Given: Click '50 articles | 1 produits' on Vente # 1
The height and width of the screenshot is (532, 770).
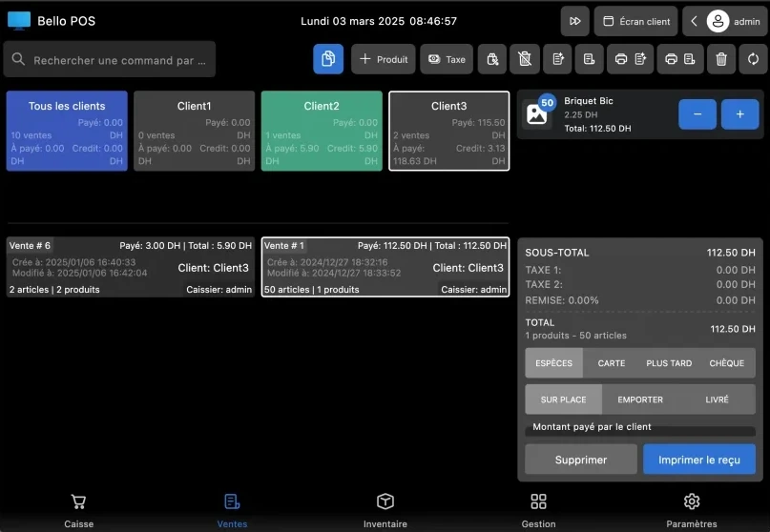Looking at the screenshot, I should point(311,290).
